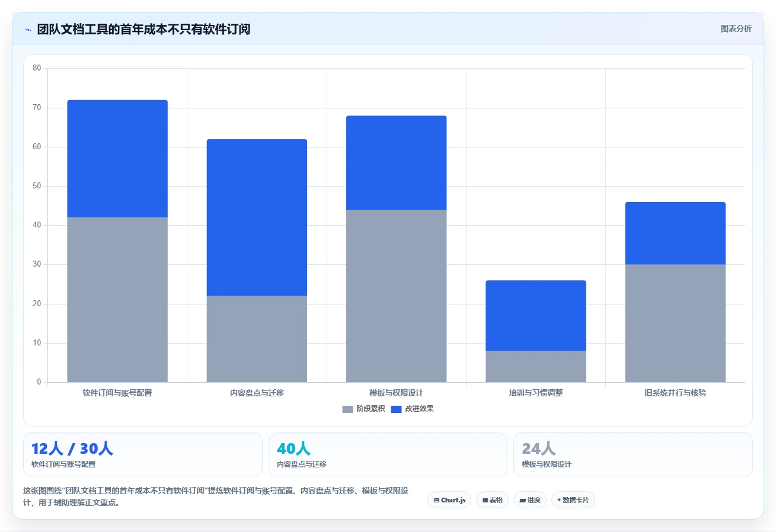
Task: Click the gray bar segment of 内容盘点与迁移
Action: click(x=257, y=339)
